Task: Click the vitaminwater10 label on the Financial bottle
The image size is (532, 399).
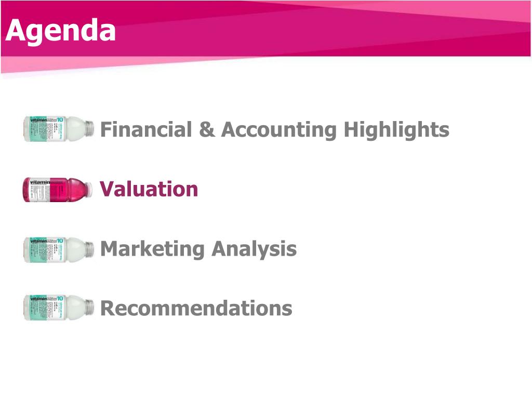Action: (x=46, y=120)
